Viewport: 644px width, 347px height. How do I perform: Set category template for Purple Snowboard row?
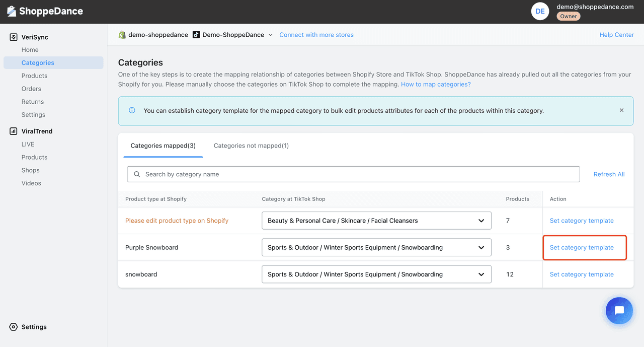point(582,247)
